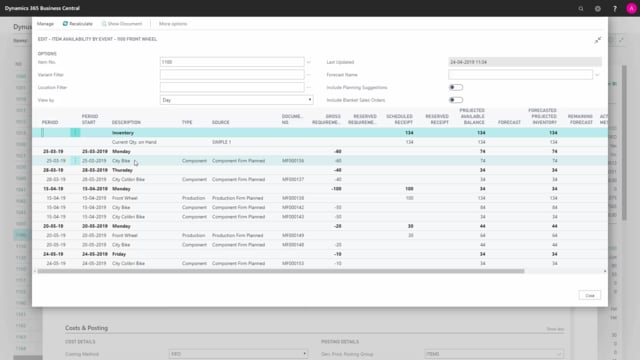Click document number MF000149

(293, 236)
